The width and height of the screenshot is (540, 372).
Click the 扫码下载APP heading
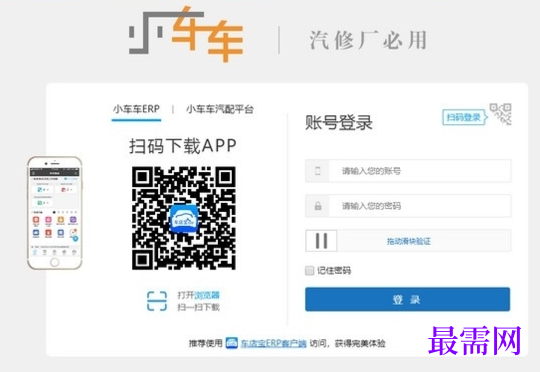point(183,146)
